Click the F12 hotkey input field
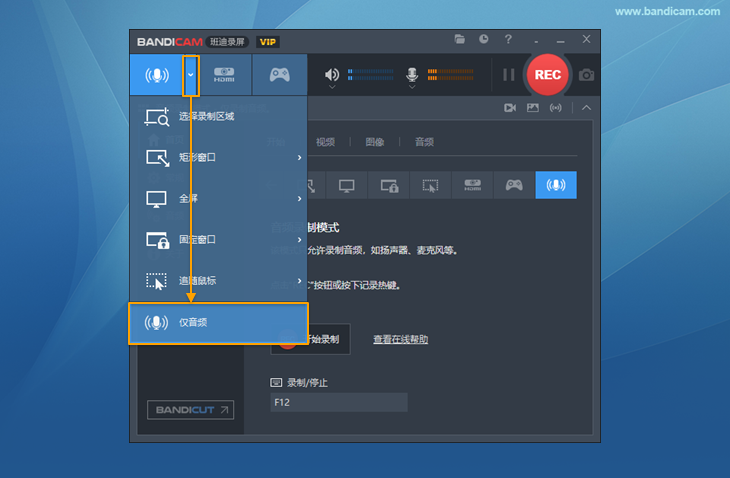This screenshot has height=478, width=730. [x=339, y=402]
